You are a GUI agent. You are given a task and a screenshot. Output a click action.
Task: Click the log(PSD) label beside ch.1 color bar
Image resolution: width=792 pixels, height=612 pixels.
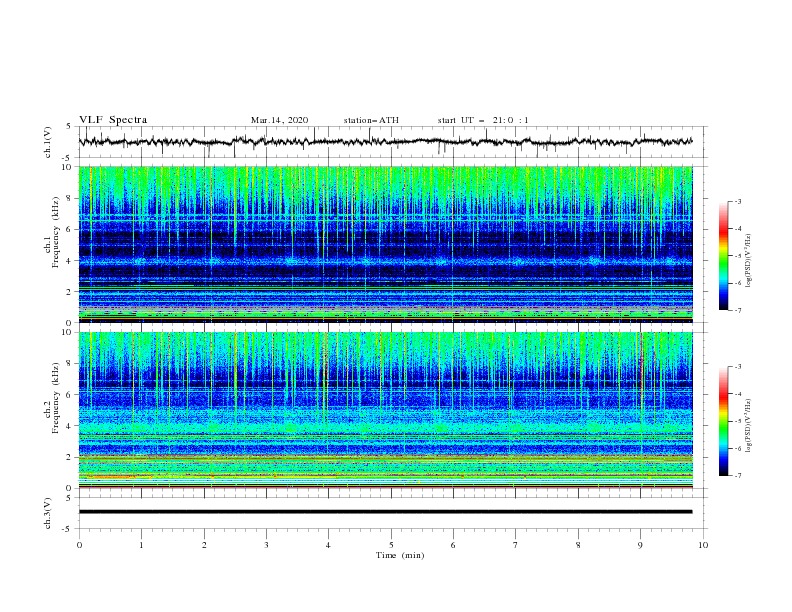pyautogui.click(x=749, y=261)
